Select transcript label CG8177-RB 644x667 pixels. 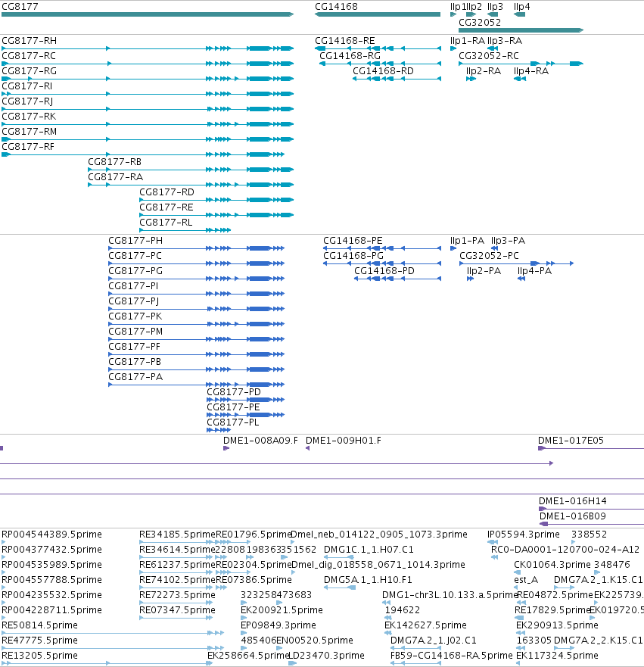pos(115,162)
